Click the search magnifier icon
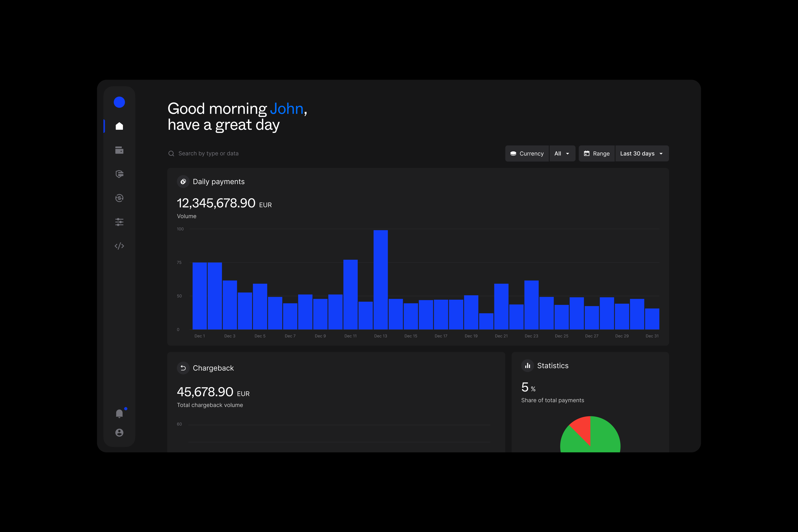The height and width of the screenshot is (532, 798). (171, 154)
